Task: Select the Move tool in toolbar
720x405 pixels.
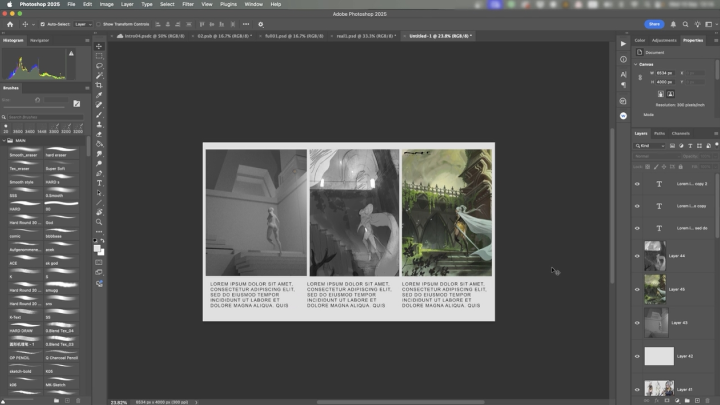Action: [x=99, y=47]
